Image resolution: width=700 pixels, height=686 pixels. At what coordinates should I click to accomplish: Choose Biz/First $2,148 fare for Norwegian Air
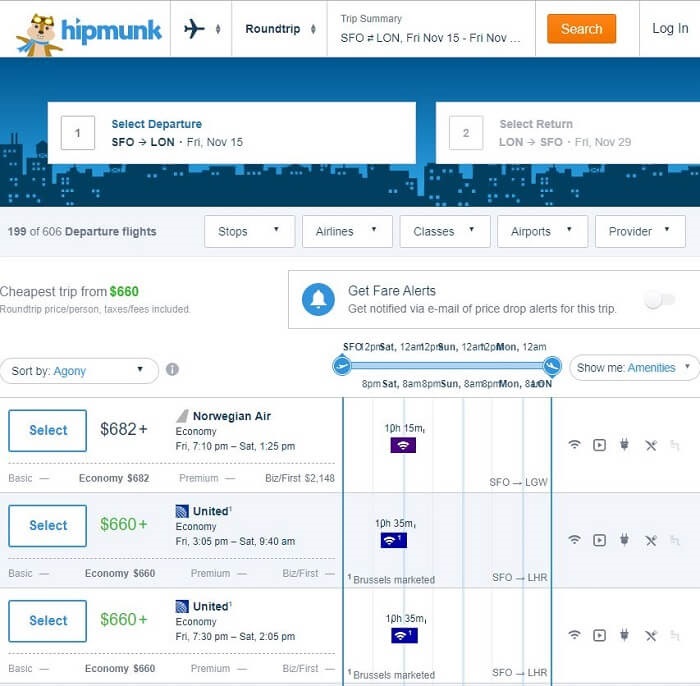[x=300, y=478]
